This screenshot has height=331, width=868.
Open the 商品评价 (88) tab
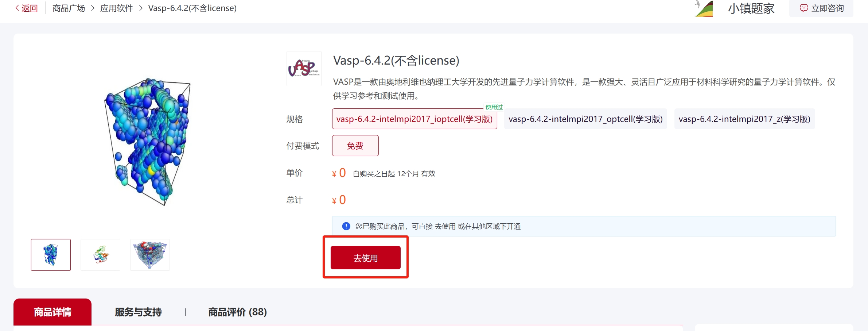237,312
